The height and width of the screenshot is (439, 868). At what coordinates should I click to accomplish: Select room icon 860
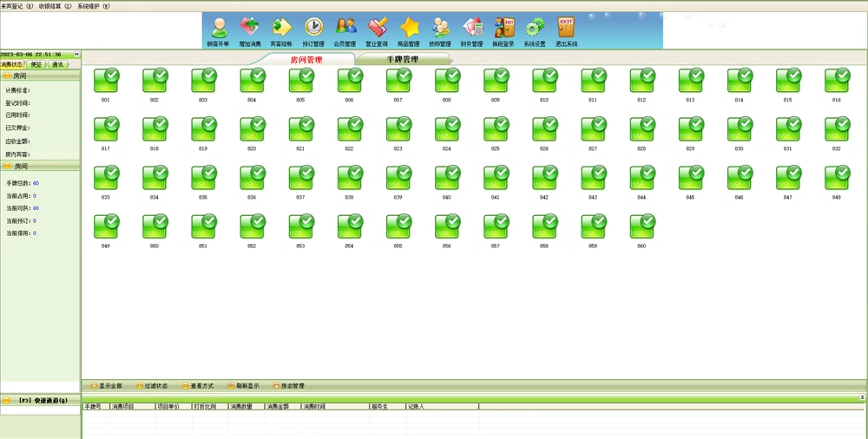[x=642, y=227]
